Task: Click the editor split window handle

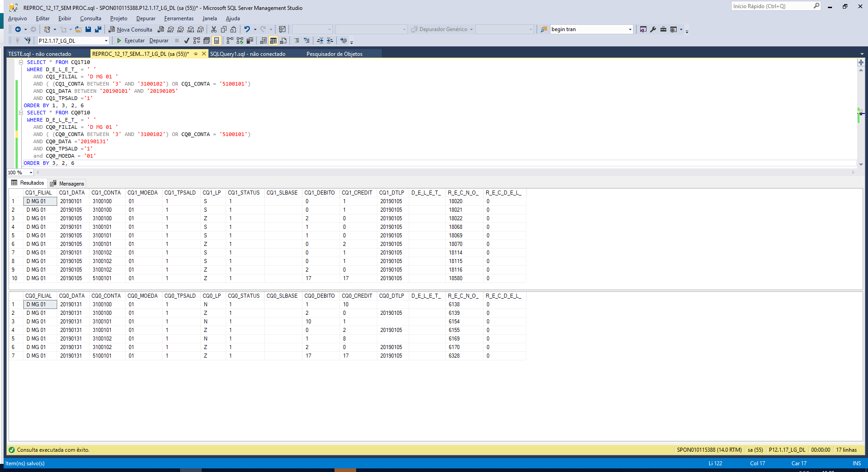Action: [861, 62]
